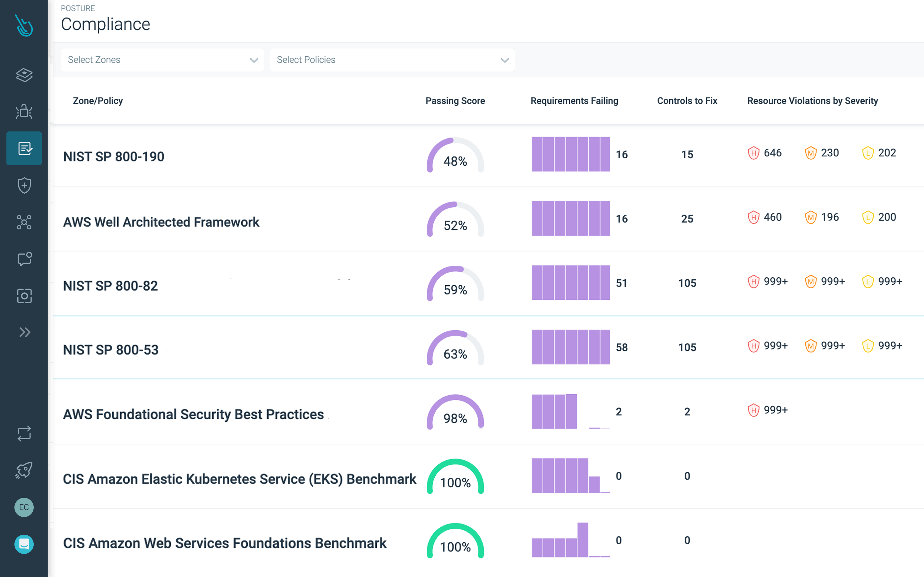Expand the sidebar with double chevron
The height and width of the screenshot is (577, 924).
click(x=24, y=332)
